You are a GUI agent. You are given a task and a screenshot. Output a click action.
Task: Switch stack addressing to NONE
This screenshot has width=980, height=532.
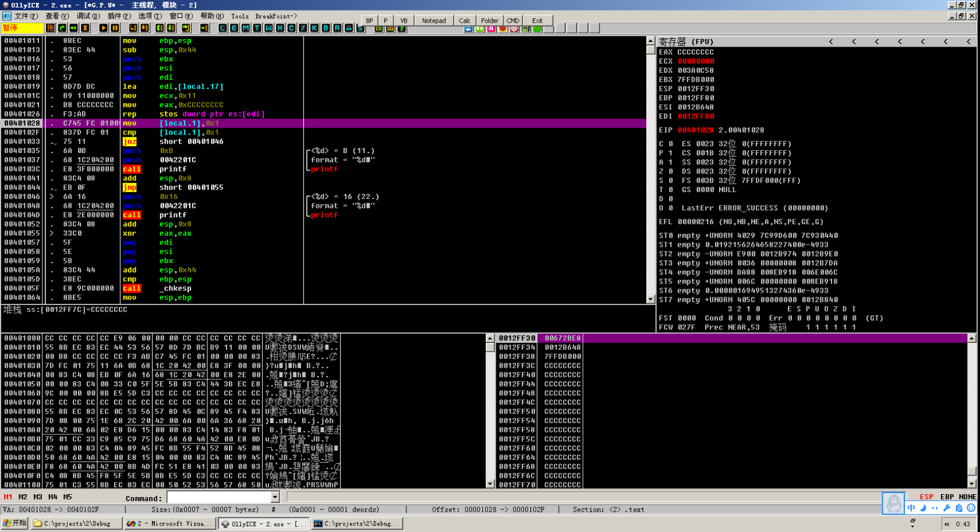tap(968, 497)
